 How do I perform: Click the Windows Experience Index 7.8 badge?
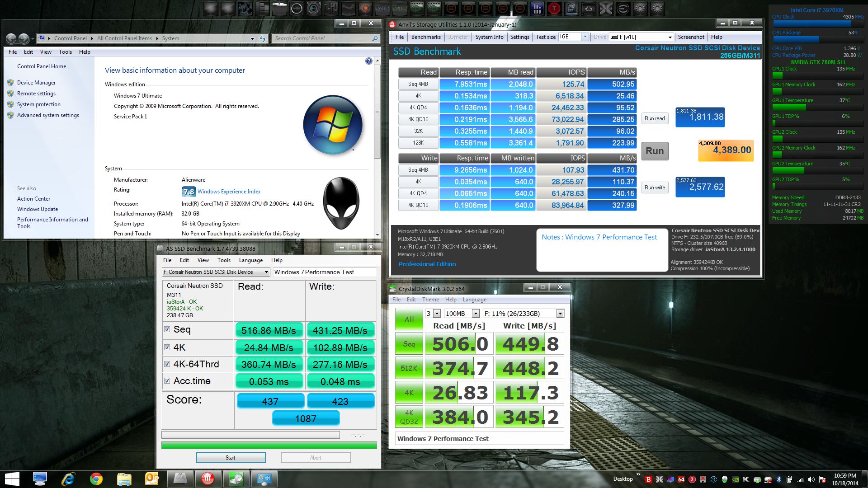coord(189,192)
